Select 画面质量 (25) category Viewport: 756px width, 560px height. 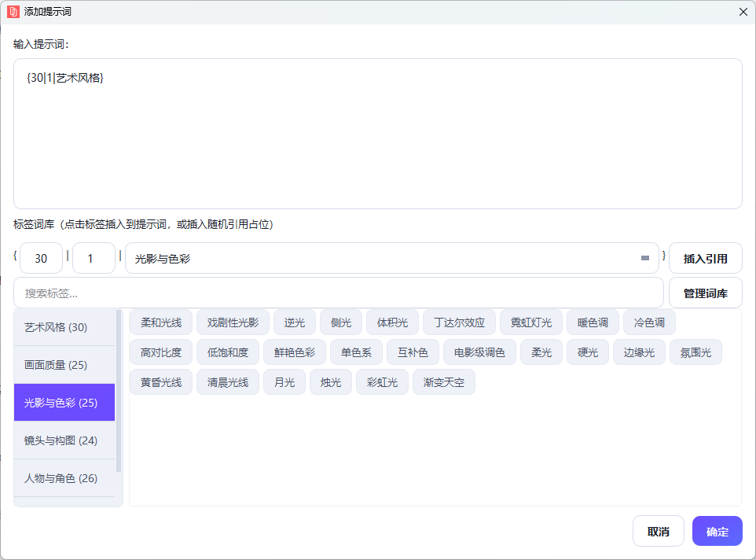click(64, 365)
